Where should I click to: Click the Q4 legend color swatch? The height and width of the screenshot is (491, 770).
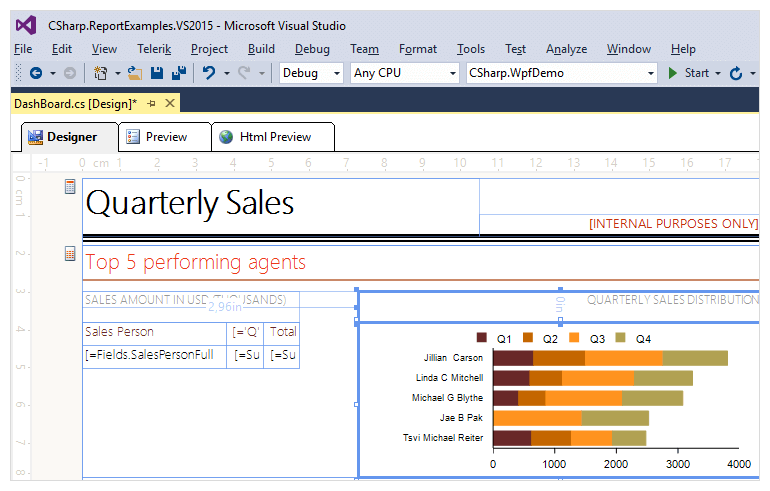620,338
